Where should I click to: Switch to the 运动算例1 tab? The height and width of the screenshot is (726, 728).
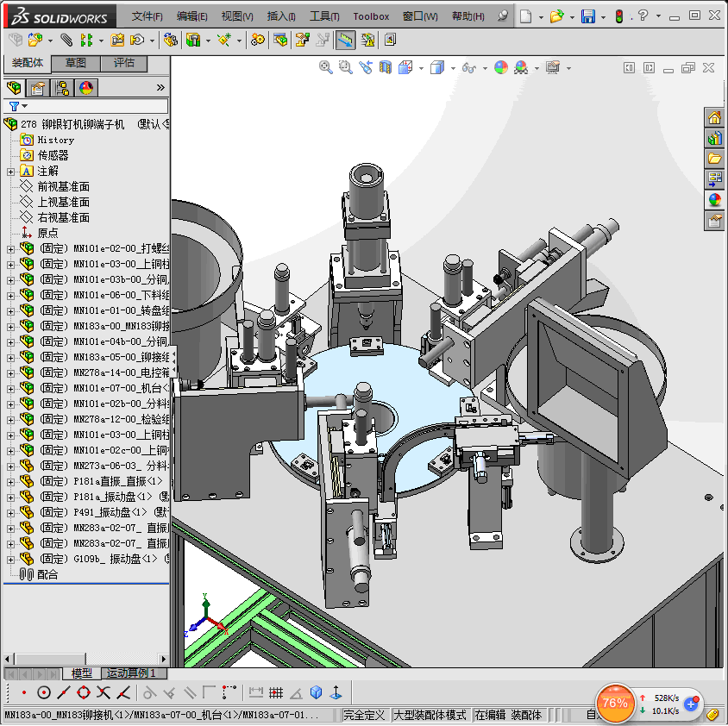click(133, 673)
